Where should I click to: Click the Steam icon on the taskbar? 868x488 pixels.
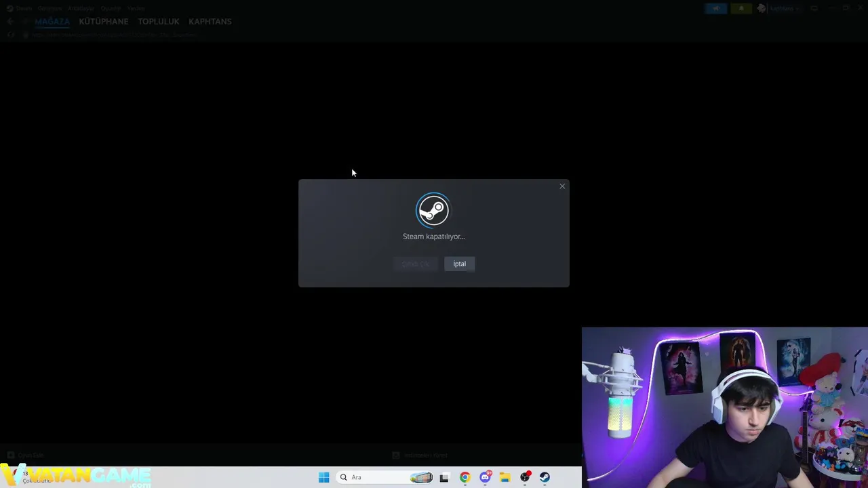[545, 477]
